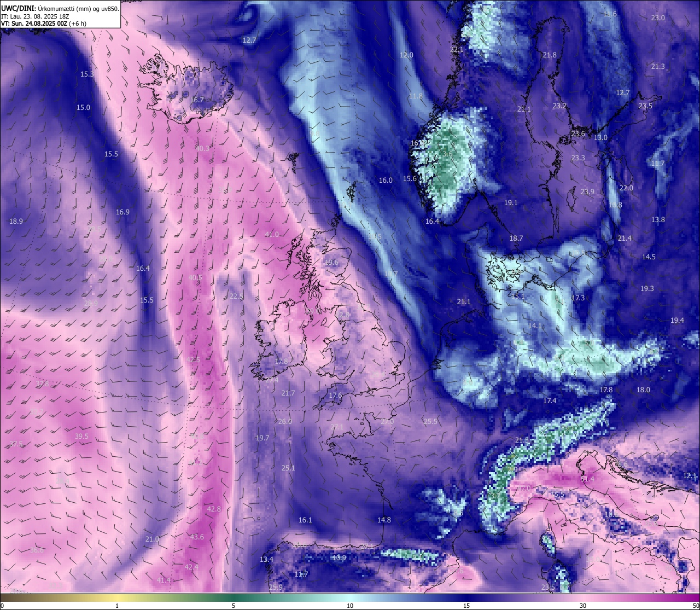Click the 22.1 value on Norway's coast
This screenshot has height=610, width=700.
click(x=457, y=50)
